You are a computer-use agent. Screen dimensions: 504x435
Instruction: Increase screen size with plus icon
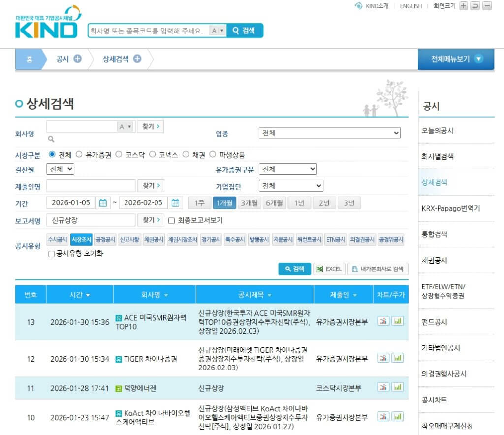click(463, 6)
